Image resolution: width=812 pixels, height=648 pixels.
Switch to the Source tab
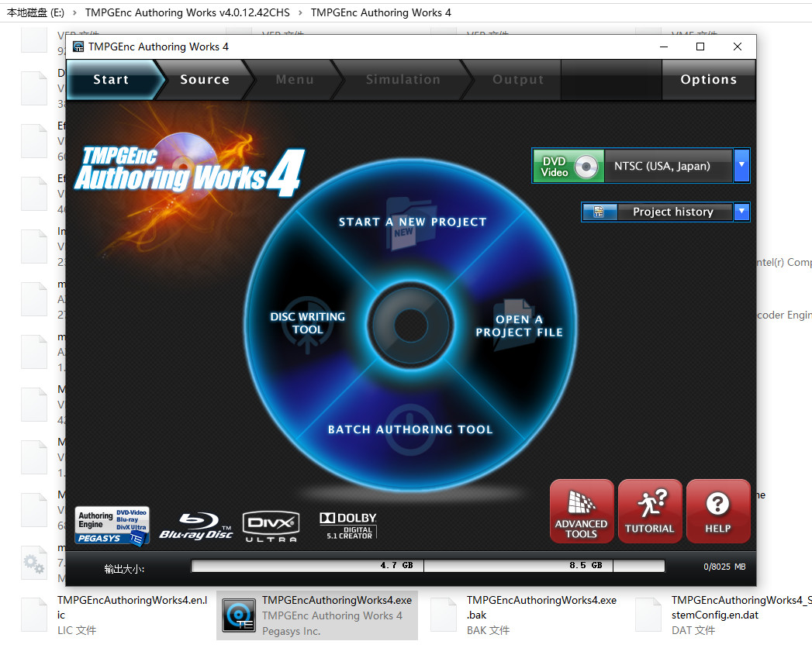205,80
